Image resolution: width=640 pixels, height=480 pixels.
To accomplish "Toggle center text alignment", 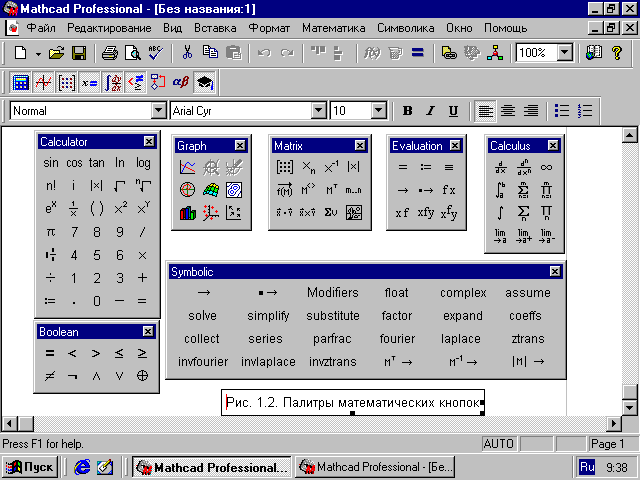I will pyautogui.click(x=508, y=111).
